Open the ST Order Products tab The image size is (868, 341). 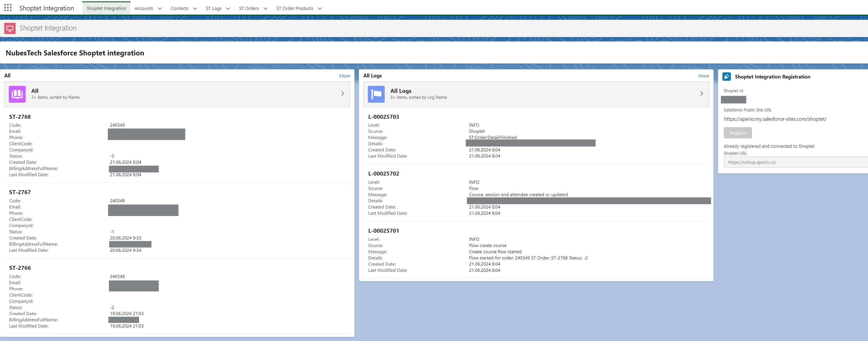(295, 8)
